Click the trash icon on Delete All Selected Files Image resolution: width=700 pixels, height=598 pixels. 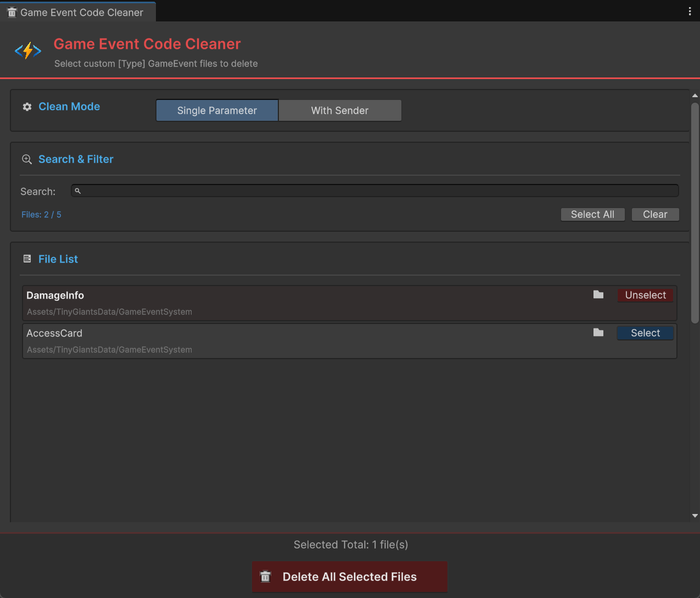(x=265, y=577)
